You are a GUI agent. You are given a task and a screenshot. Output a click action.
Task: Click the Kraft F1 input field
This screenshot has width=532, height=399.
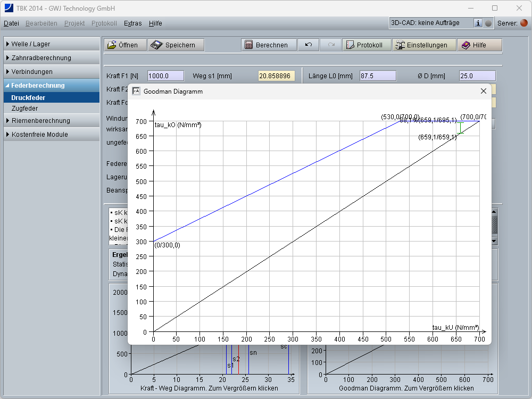click(165, 76)
